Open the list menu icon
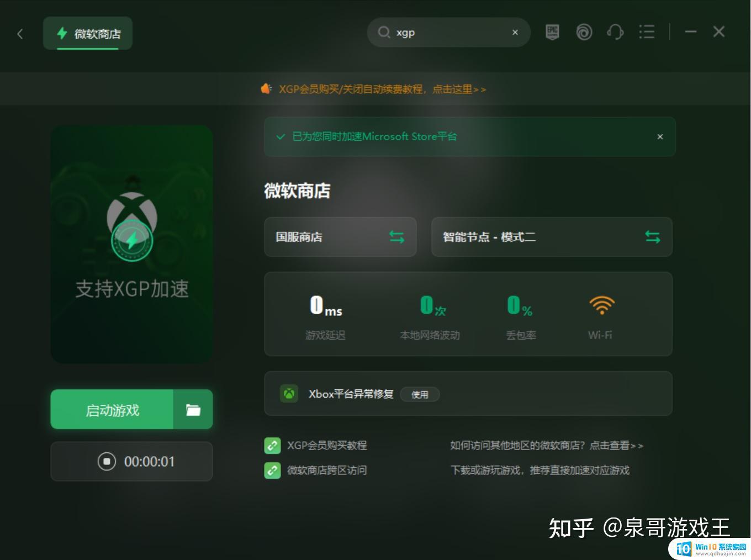751x560 pixels. 647,32
